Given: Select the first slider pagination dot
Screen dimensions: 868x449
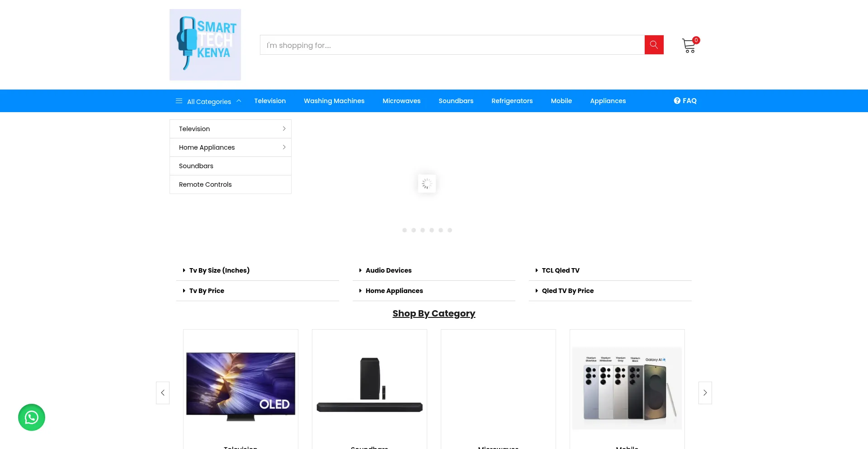Looking at the screenshot, I should [x=405, y=230].
